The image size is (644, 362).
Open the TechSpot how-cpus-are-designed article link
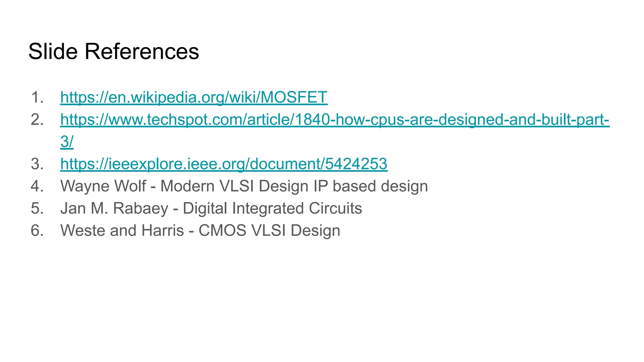[335, 119]
